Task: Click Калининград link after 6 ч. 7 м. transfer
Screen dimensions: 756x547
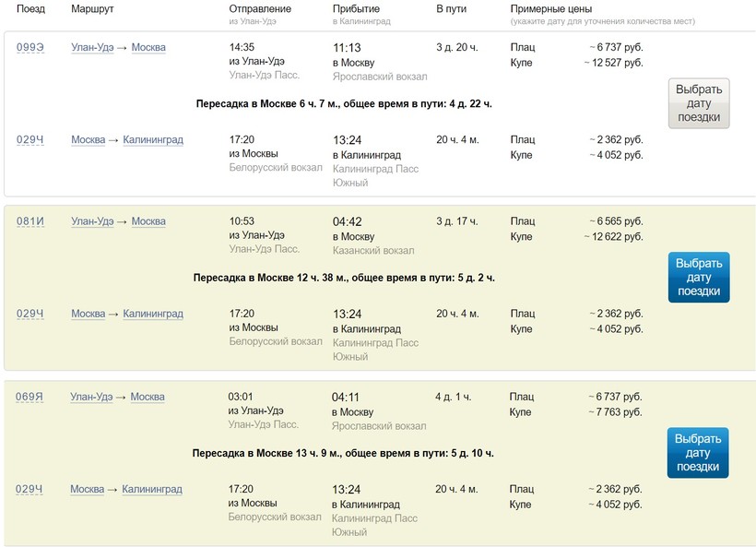Action: (153, 139)
